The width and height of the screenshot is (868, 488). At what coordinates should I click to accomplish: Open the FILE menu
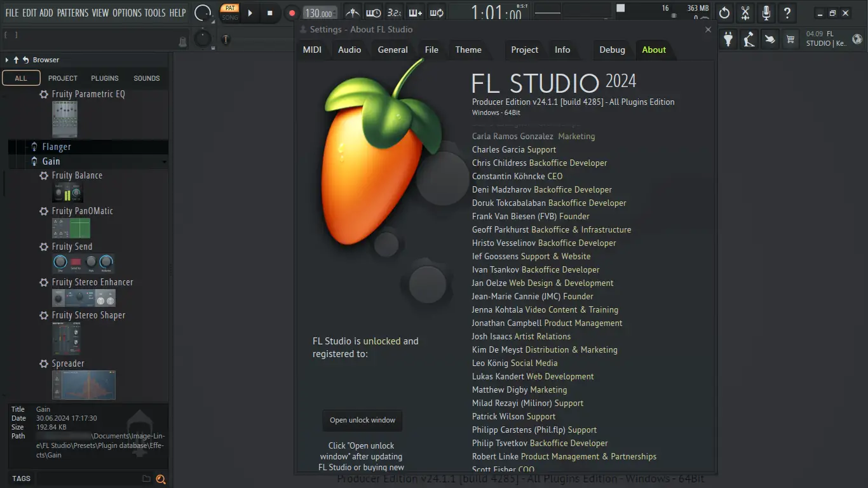point(12,13)
